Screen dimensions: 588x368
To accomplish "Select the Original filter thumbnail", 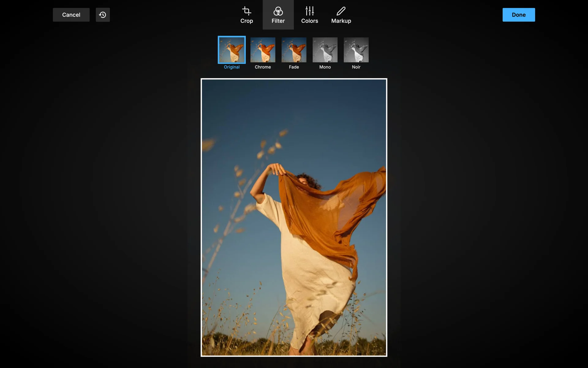I will pos(232,50).
